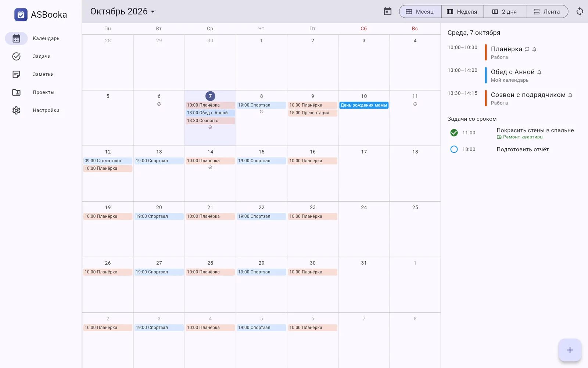Click bell icon beside Созвон с подрядчиком
Image resolution: width=588 pixels, height=368 pixels.
coord(570,95)
